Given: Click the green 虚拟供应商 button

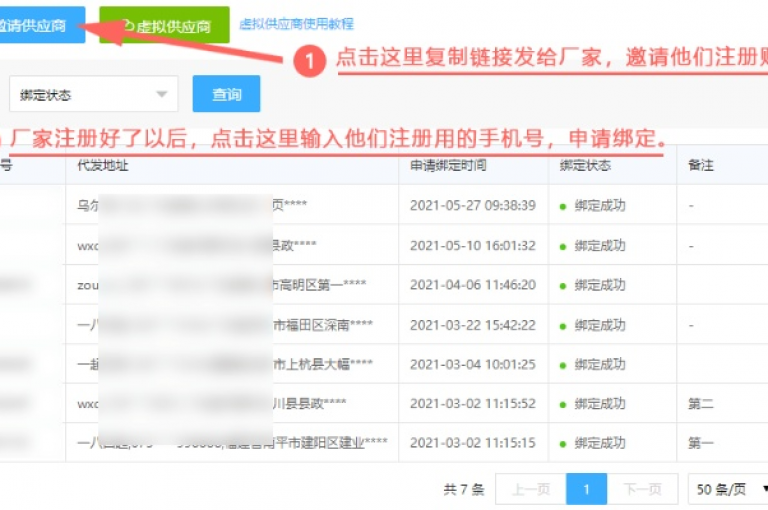Looking at the screenshot, I should click(x=164, y=25).
